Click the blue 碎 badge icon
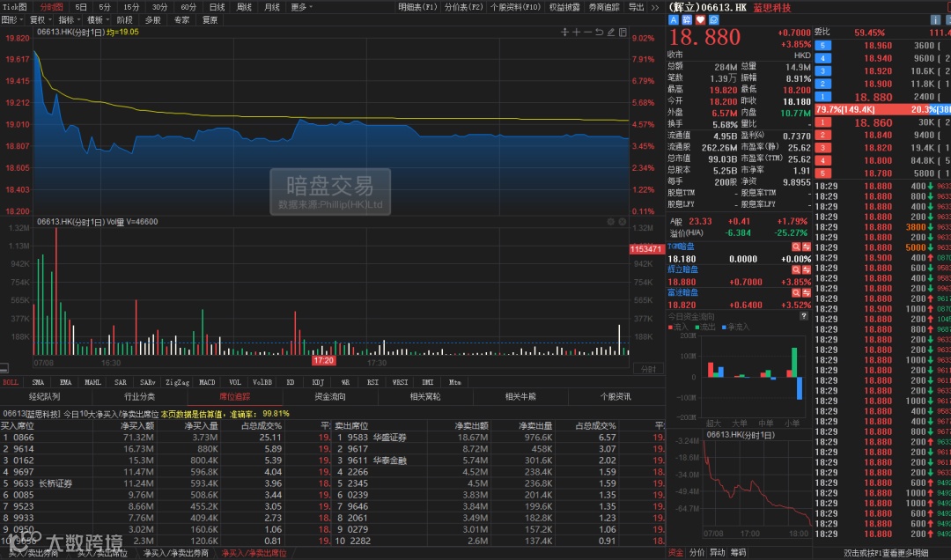 [x=687, y=20]
